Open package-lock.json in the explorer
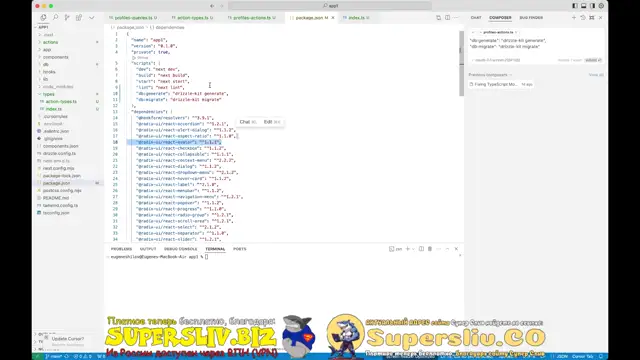 pyautogui.click(x=62, y=176)
